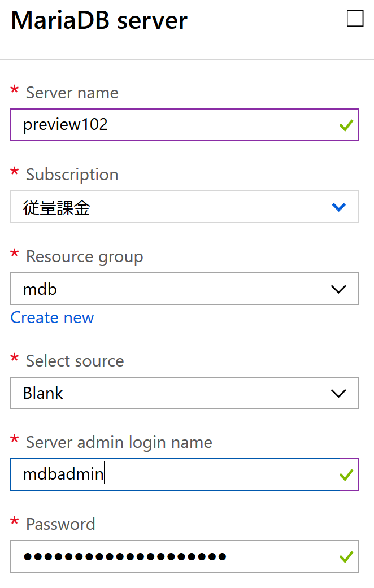This screenshot has width=374, height=588.
Task: Click the green checkmark beside Server name
Action: coord(346,125)
